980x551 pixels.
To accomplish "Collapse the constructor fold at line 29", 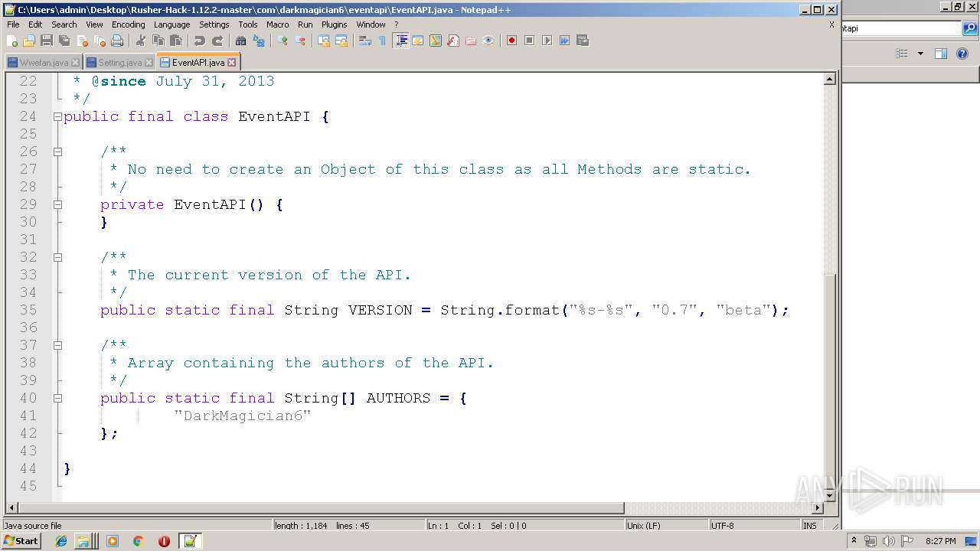I will pos(57,205).
